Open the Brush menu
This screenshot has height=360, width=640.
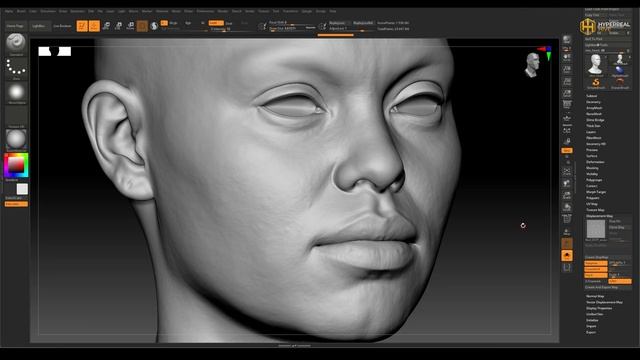21,11
